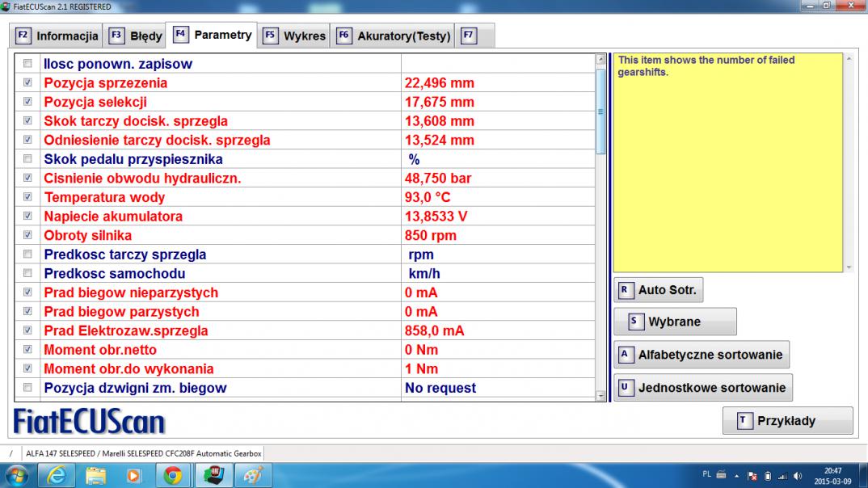Open Internet Explorer from the taskbar
Viewport: 868px width, 488px height.
point(57,476)
